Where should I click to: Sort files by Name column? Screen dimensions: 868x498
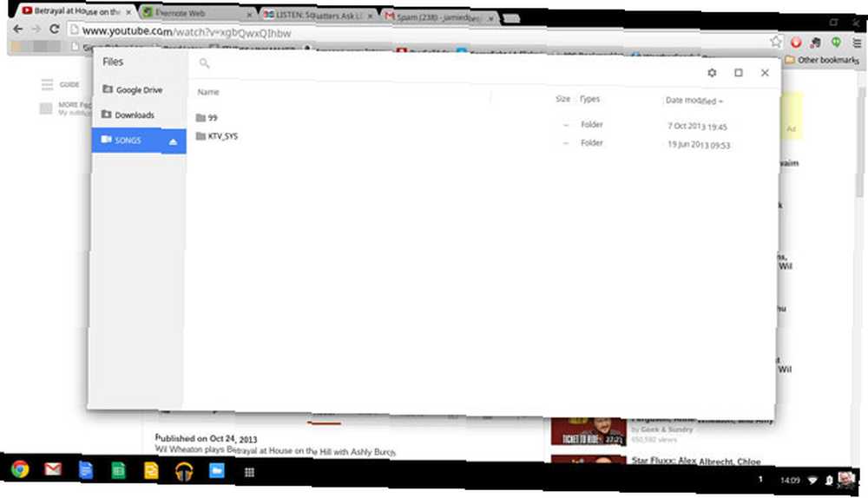click(208, 92)
